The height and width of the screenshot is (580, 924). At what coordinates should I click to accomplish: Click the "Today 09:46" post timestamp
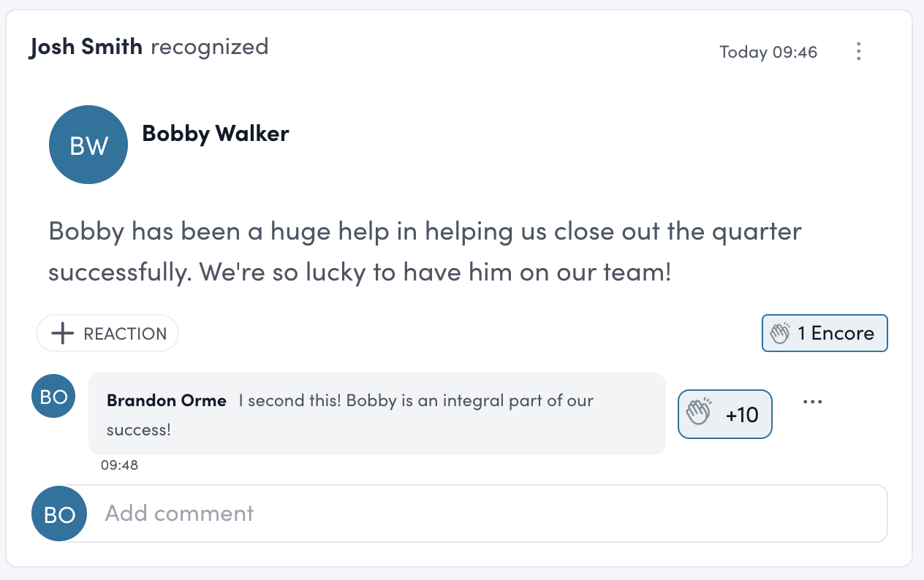pyautogui.click(x=768, y=52)
